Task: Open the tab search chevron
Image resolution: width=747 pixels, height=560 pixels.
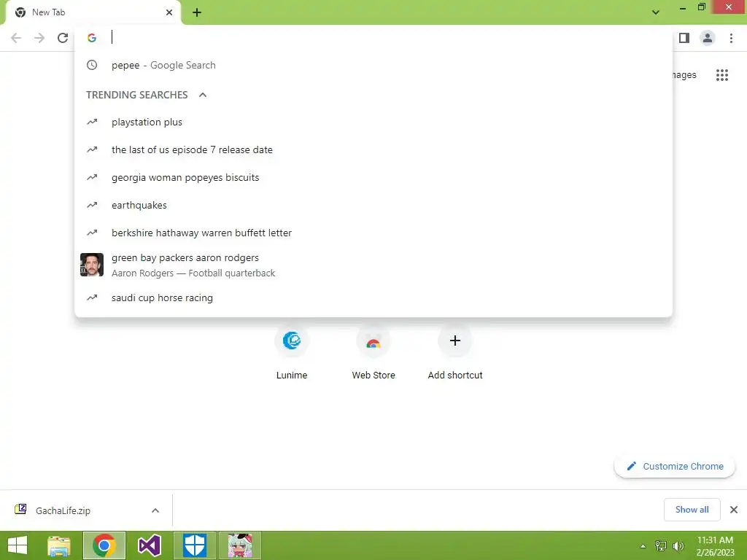Action: point(656,12)
